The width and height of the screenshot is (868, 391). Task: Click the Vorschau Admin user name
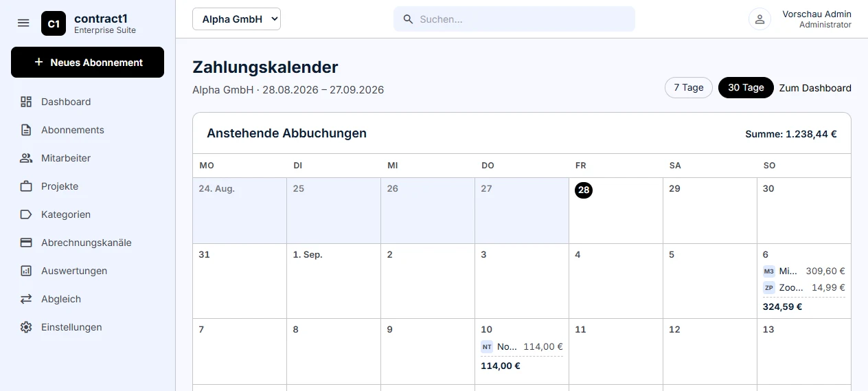[x=816, y=14]
